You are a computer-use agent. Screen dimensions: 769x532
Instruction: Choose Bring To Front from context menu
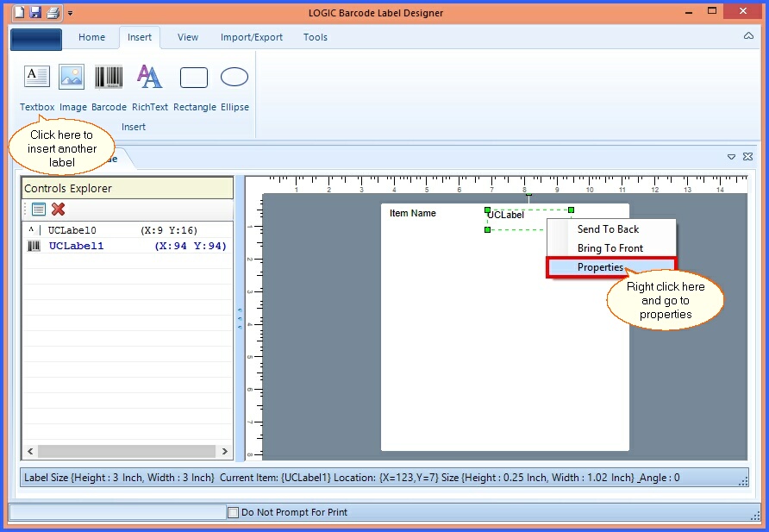[x=611, y=248]
